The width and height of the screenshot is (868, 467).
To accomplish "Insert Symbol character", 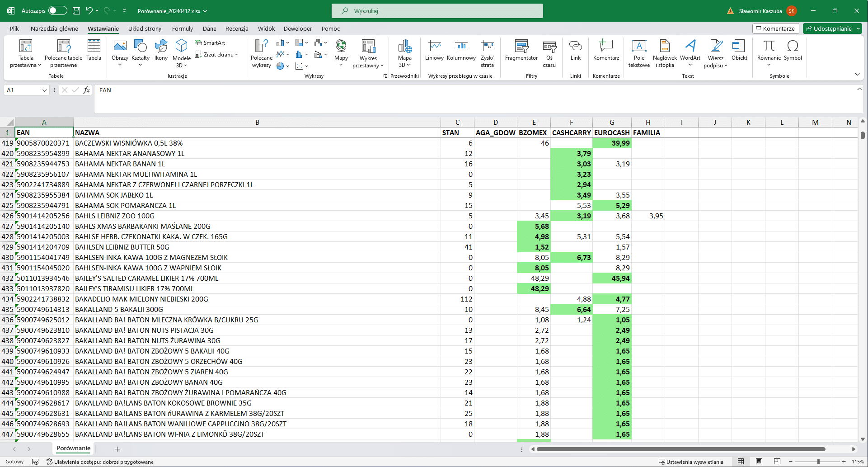I will click(x=793, y=50).
